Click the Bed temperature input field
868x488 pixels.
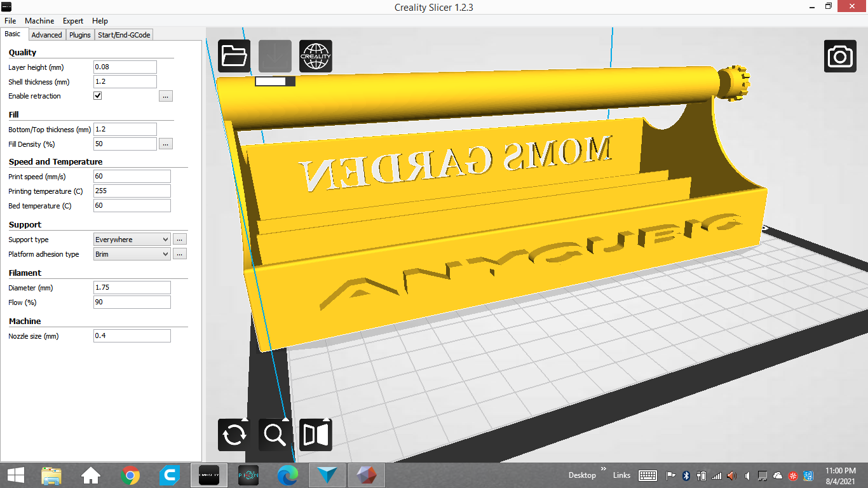tap(132, 206)
